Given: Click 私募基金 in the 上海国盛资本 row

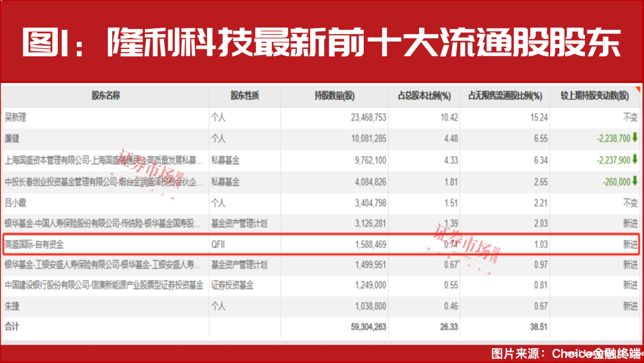Looking at the screenshot, I should [225, 160].
